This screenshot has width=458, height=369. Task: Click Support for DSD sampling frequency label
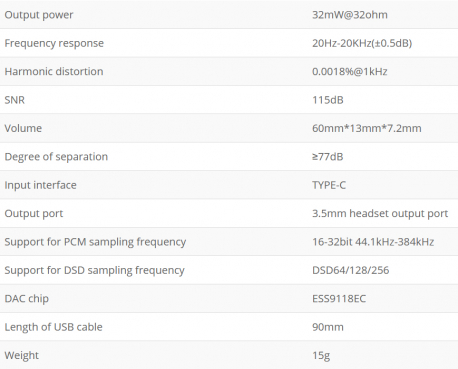click(94, 270)
